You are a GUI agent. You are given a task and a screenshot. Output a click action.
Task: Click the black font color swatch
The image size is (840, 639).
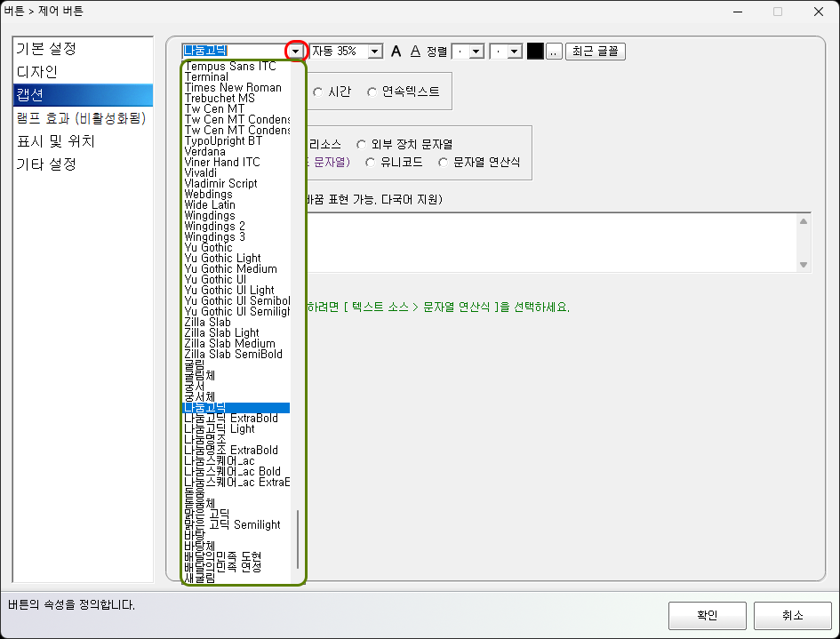tap(533, 51)
